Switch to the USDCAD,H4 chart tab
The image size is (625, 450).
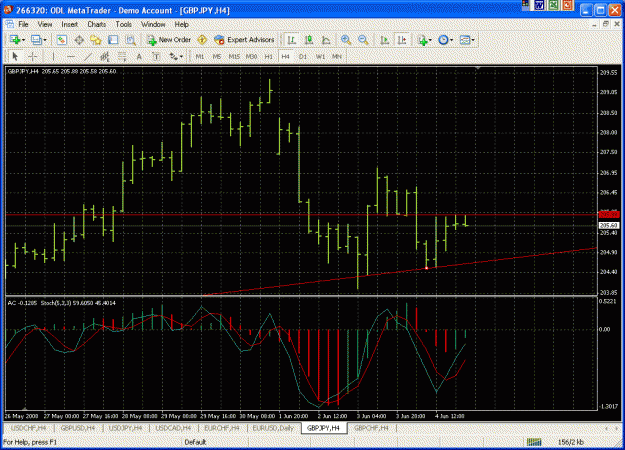[x=173, y=428]
